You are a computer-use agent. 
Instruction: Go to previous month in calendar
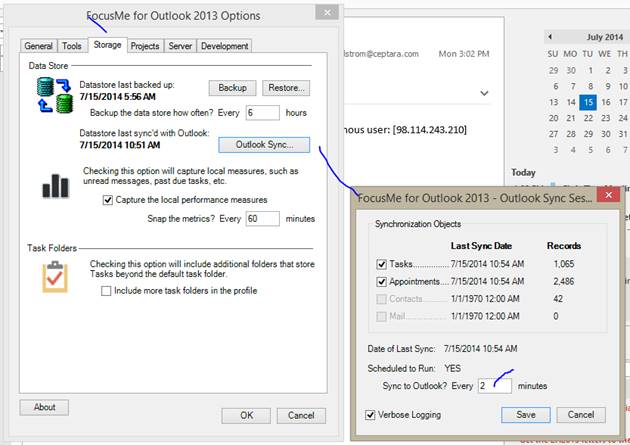[550, 37]
